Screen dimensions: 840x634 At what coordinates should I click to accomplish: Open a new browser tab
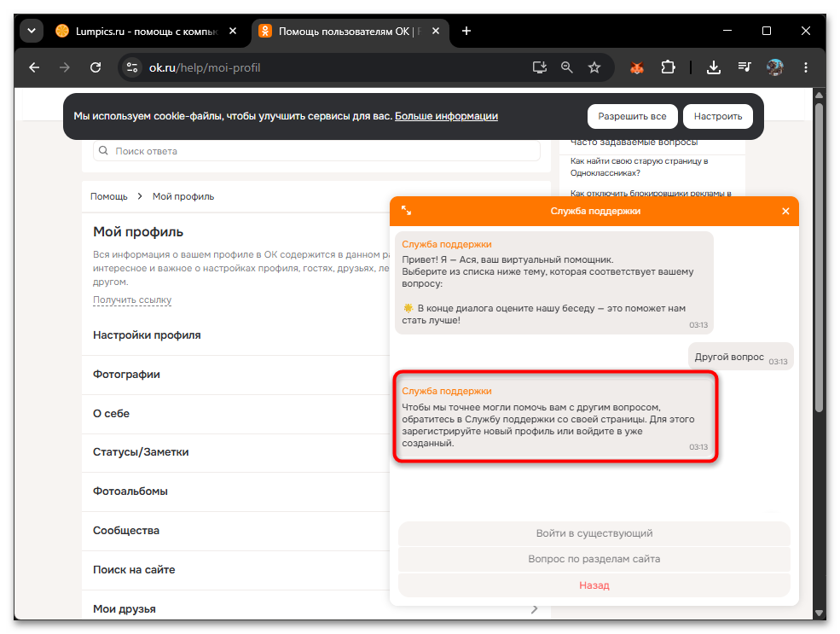(x=466, y=31)
